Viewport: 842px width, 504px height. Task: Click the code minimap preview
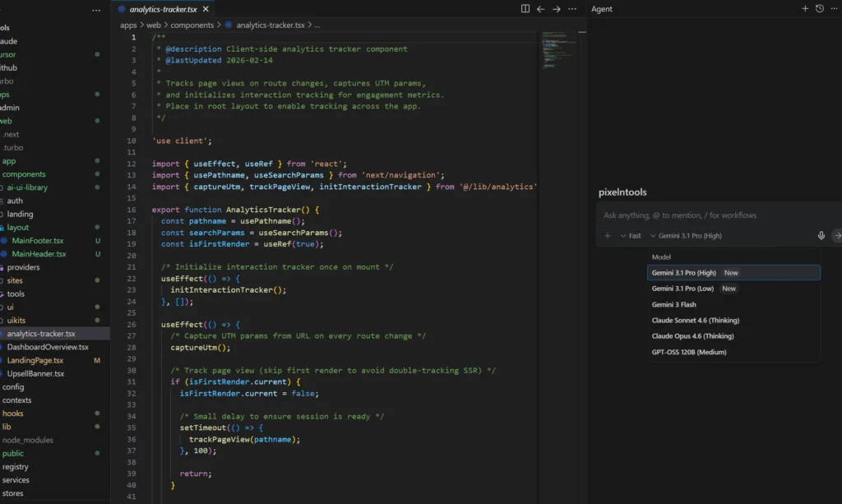click(x=557, y=50)
